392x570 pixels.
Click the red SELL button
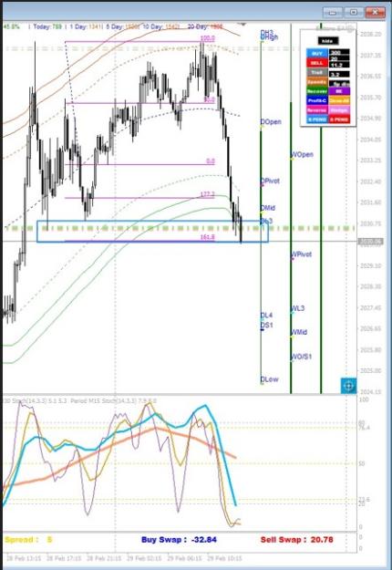tap(317, 63)
